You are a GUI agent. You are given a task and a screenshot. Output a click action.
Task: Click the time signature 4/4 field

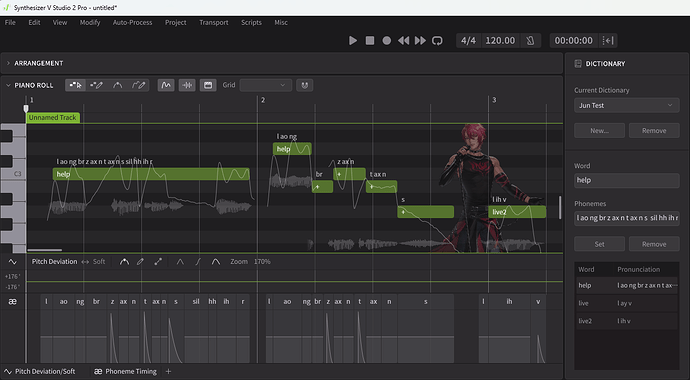(x=468, y=40)
